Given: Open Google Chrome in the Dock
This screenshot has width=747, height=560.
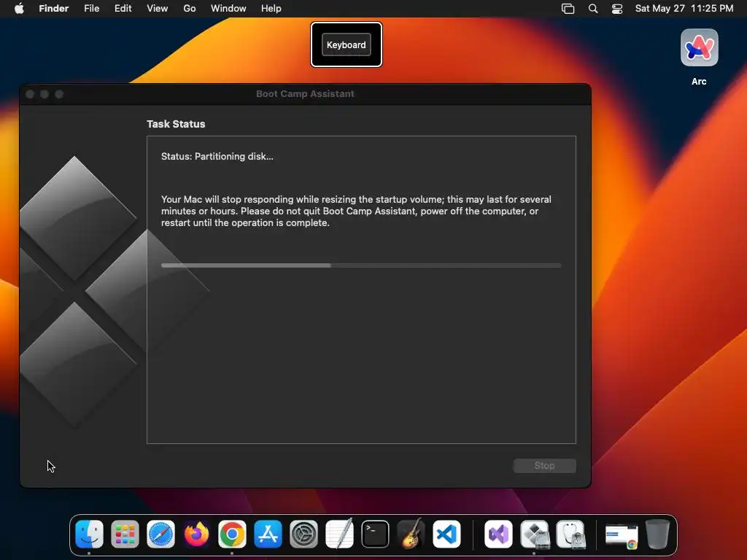Looking at the screenshot, I should point(232,534).
